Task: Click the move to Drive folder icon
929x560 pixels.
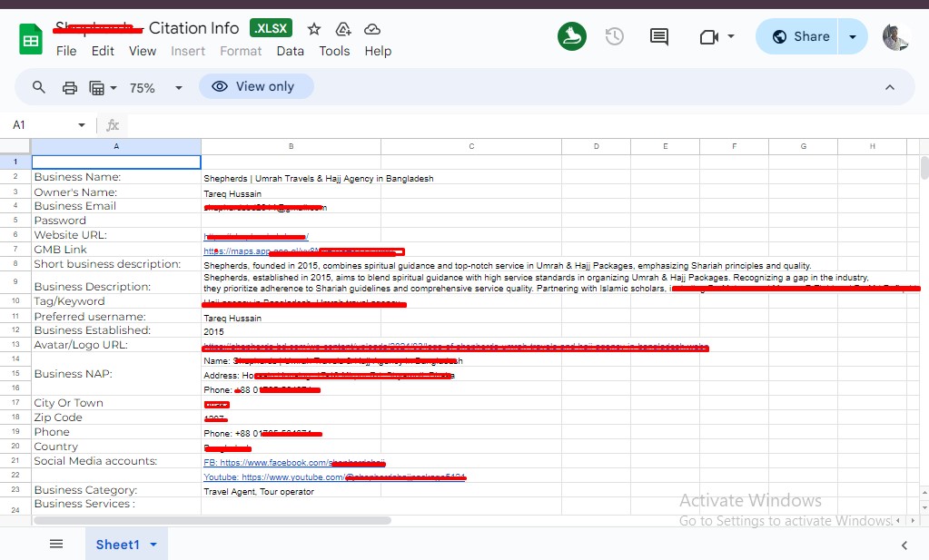Action: (x=343, y=29)
